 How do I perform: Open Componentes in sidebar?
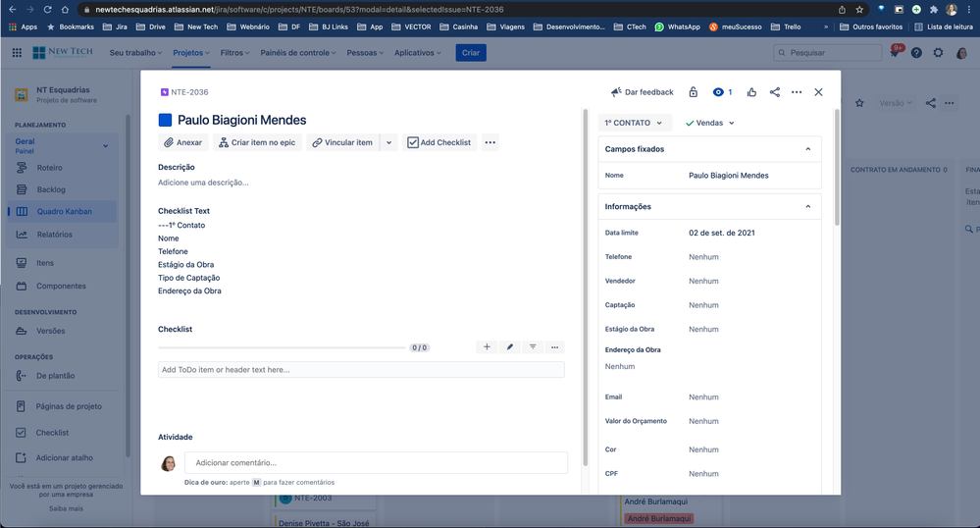coord(62,286)
